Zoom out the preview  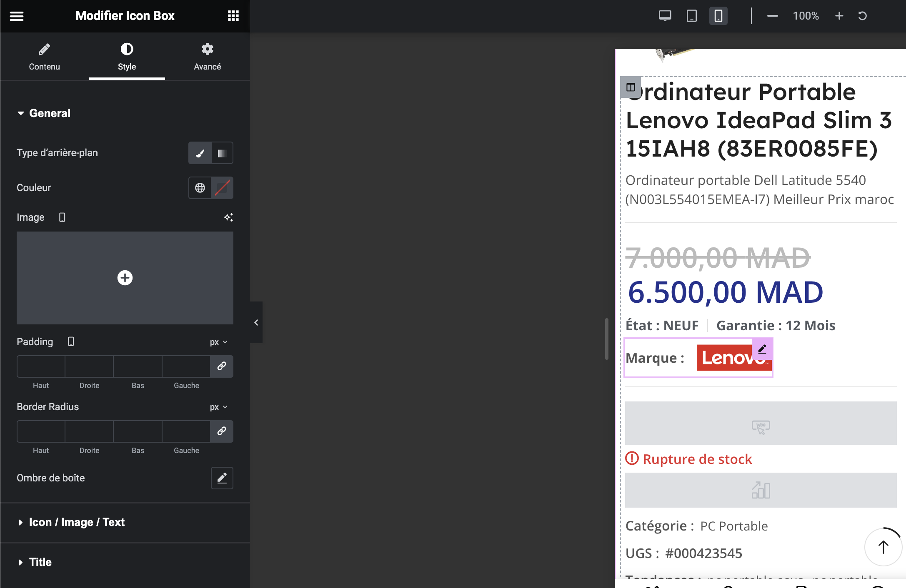772,16
